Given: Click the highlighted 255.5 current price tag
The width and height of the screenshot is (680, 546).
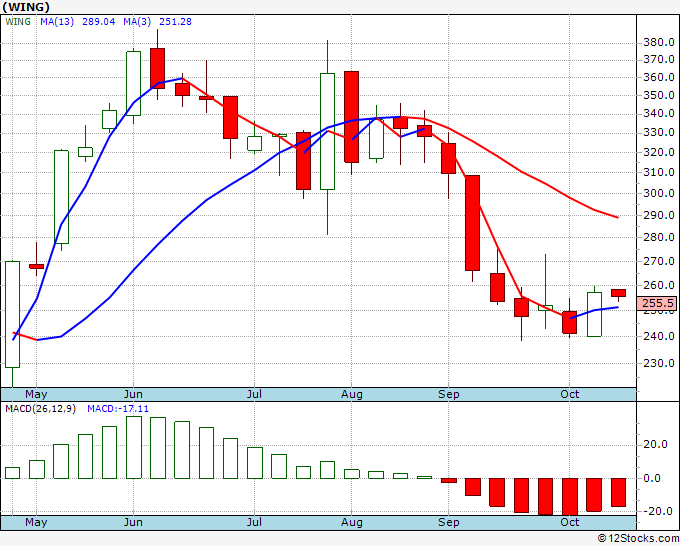Looking at the screenshot, I should pyautogui.click(x=657, y=303).
